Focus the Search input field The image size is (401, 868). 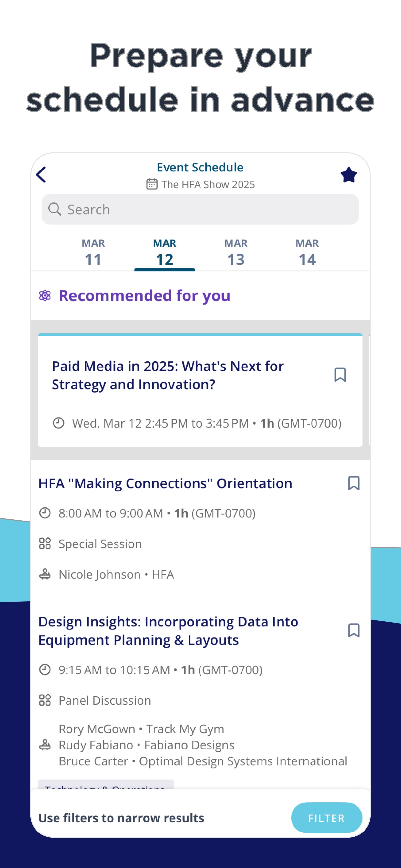coord(200,209)
